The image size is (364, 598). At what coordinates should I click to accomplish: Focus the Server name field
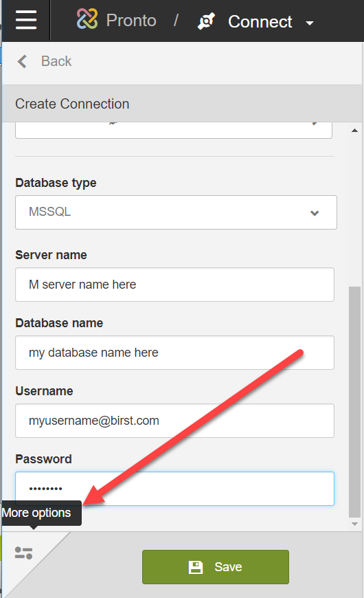(x=174, y=285)
